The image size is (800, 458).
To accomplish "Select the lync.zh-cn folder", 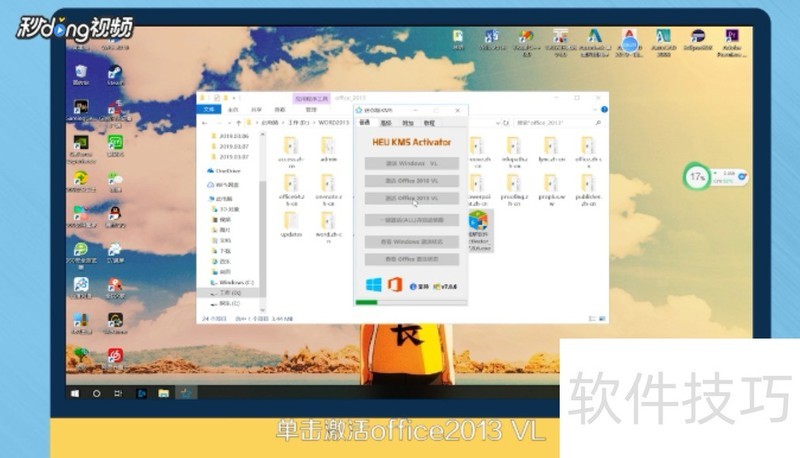I will (551, 149).
